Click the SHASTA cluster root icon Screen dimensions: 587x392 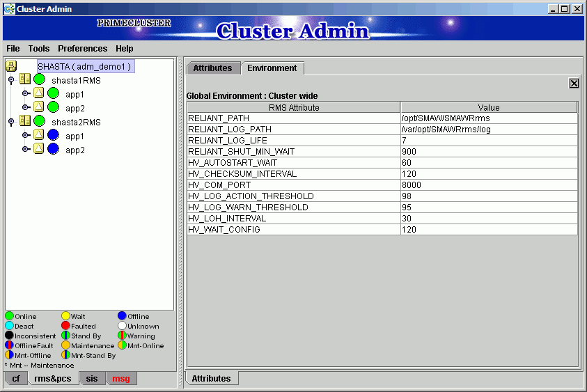coord(11,66)
